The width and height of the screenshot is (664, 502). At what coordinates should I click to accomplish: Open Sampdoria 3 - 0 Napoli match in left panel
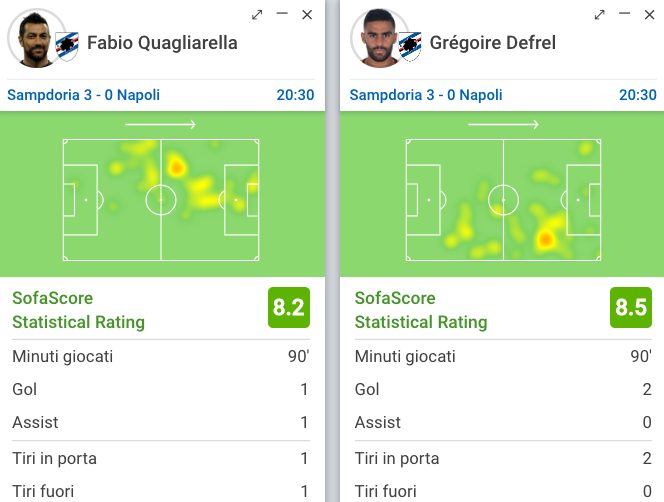[x=83, y=95]
